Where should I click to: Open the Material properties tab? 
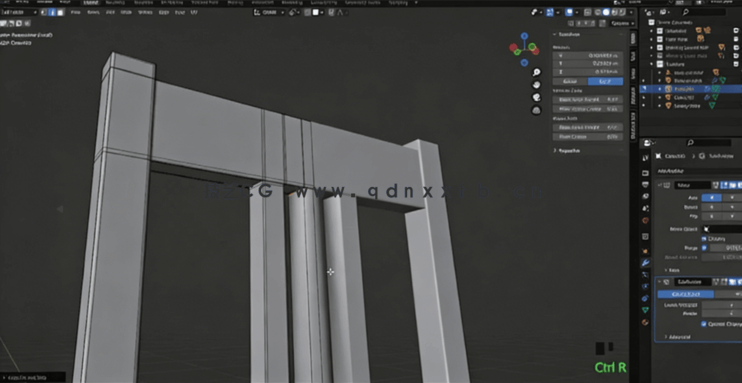pyautogui.click(x=645, y=322)
